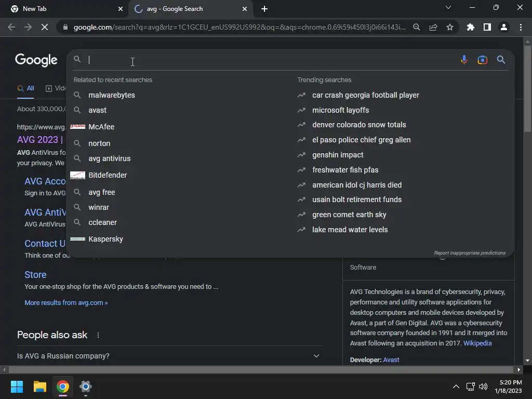
Task: Open the Store sitelink
Action: click(x=35, y=274)
